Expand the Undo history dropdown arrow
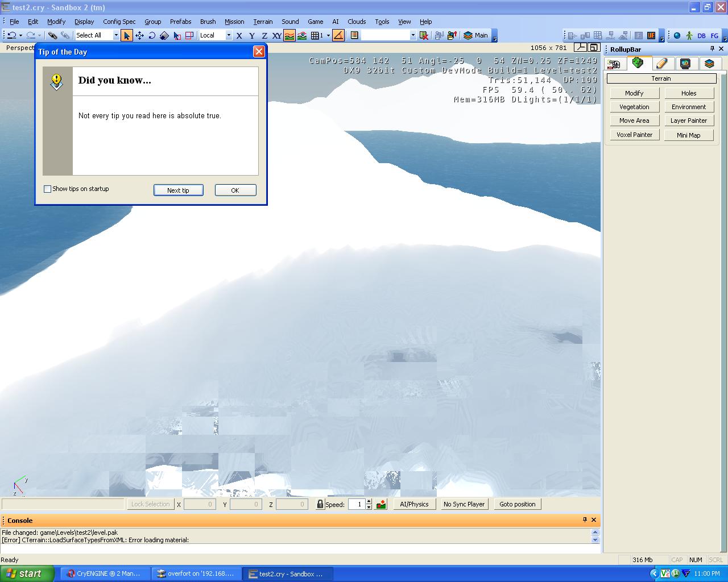 (x=20, y=35)
